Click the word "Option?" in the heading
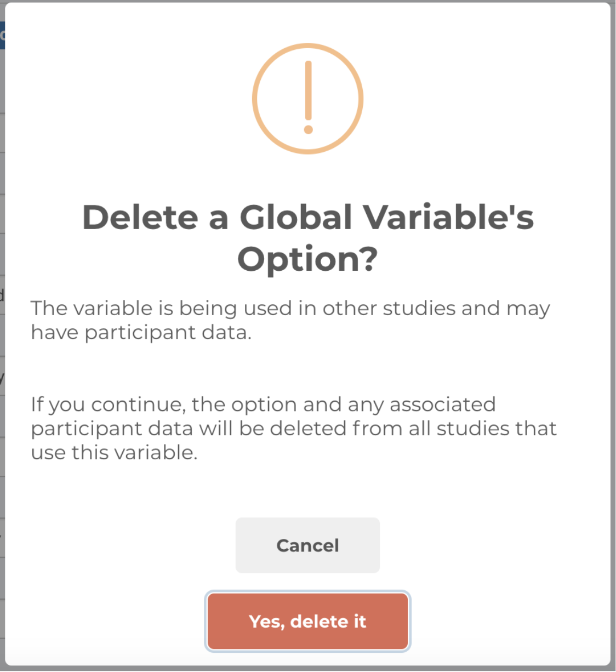 pyautogui.click(x=307, y=259)
